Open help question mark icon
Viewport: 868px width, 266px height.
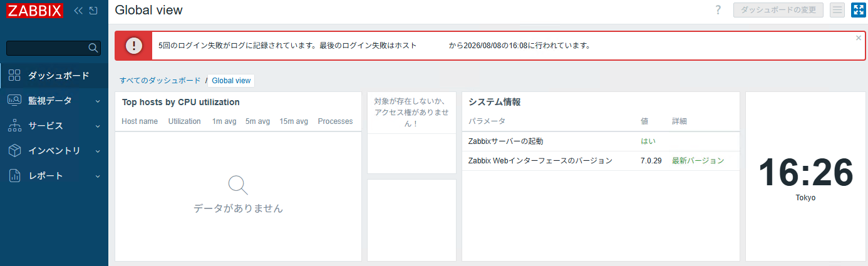coord(718,10)
